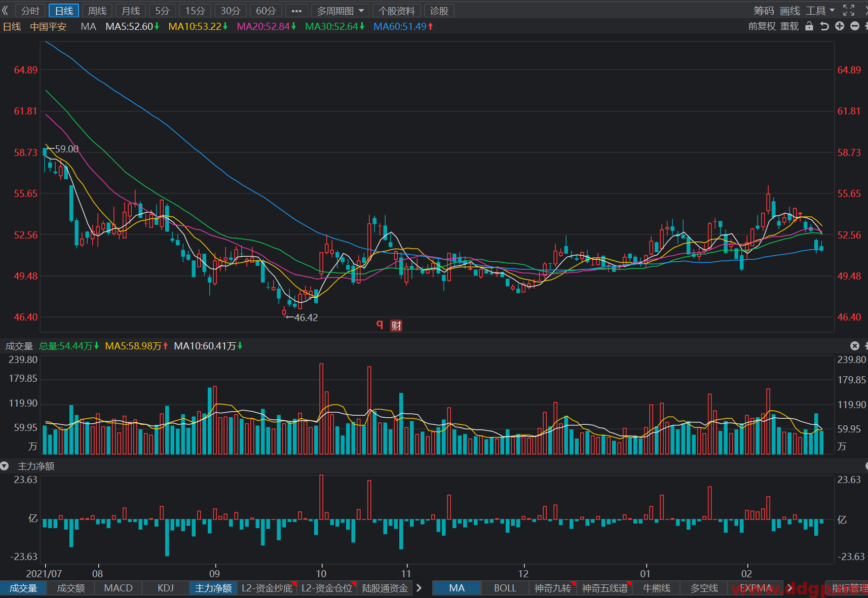Select 日线 daily chart period

[64, 11]
